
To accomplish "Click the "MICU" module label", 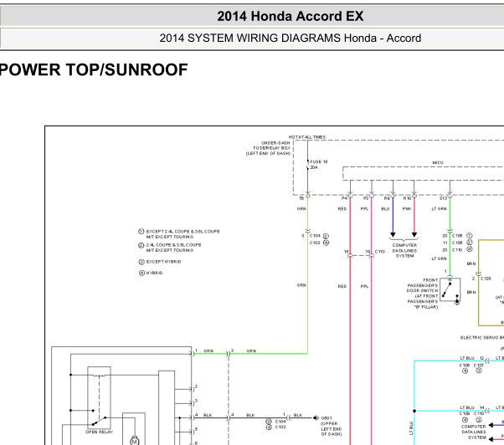I will [x=438, y=163].
